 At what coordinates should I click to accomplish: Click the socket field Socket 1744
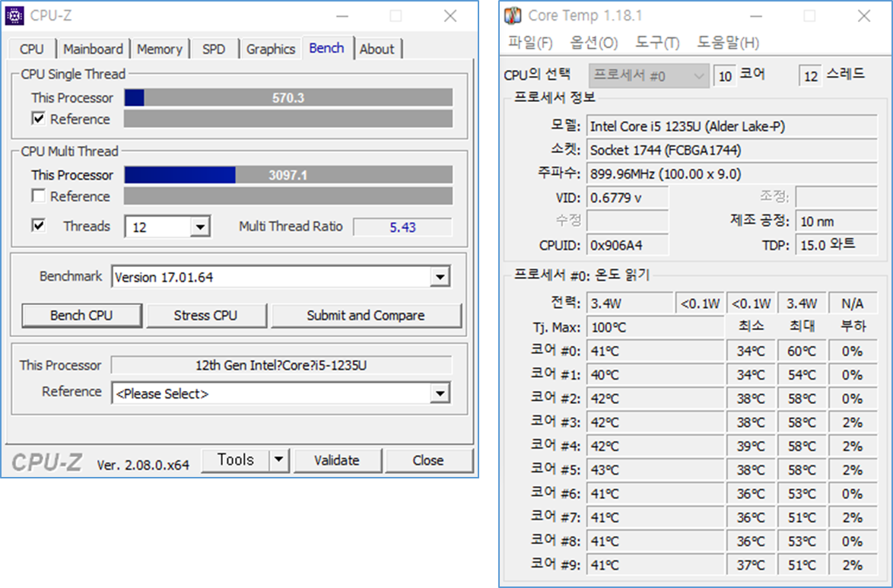731,150
